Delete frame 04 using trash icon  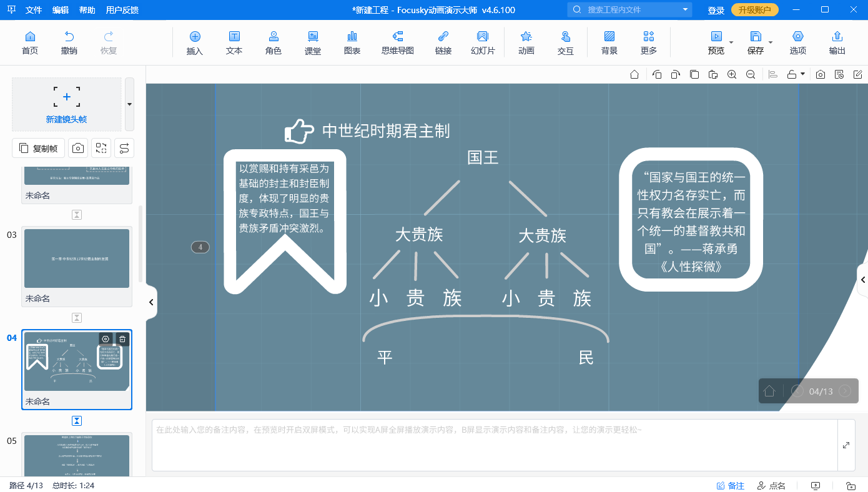122,339
